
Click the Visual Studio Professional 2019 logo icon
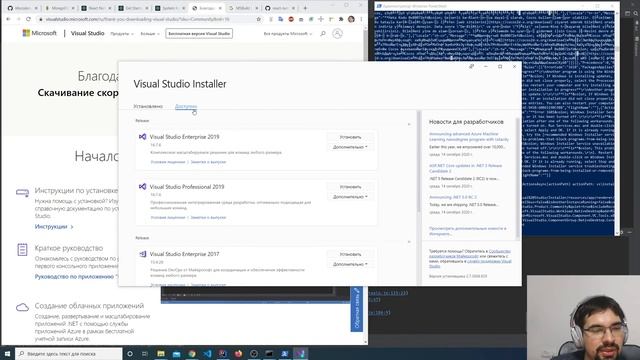142,187
